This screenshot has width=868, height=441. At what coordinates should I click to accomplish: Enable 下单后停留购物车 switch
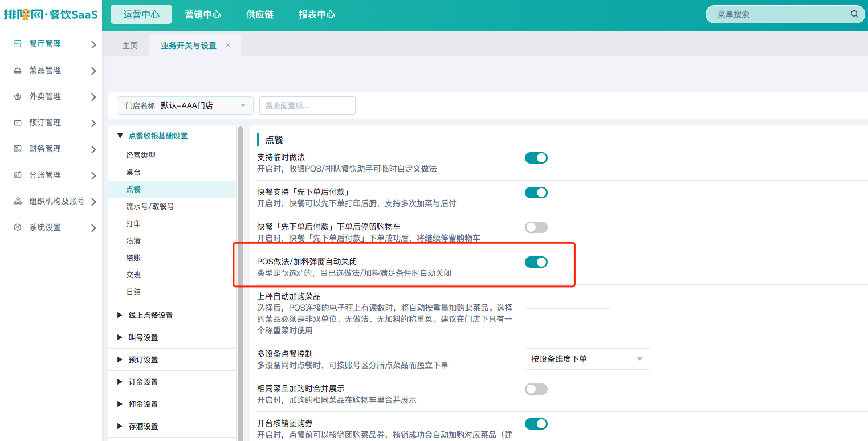536,227
